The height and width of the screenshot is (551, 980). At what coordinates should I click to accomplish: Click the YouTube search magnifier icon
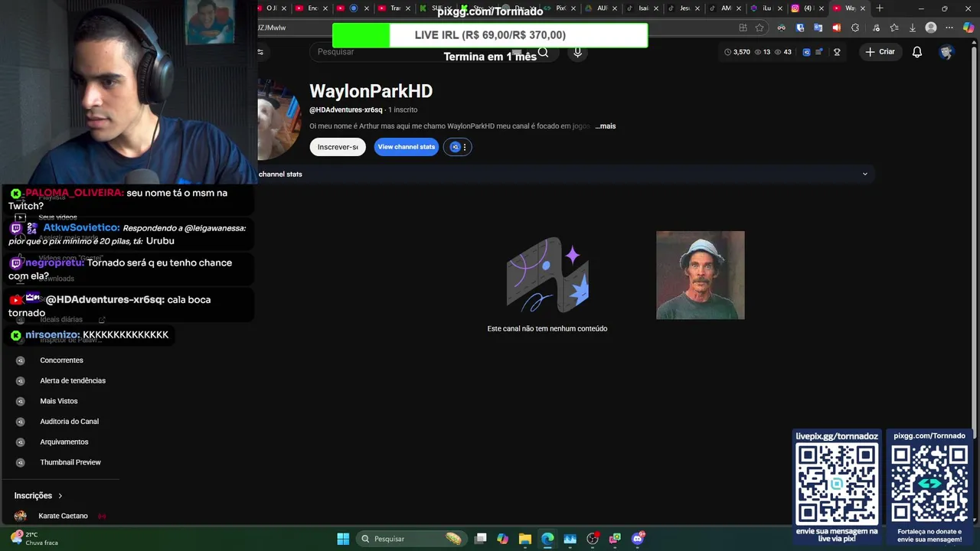tap(543, 52)
